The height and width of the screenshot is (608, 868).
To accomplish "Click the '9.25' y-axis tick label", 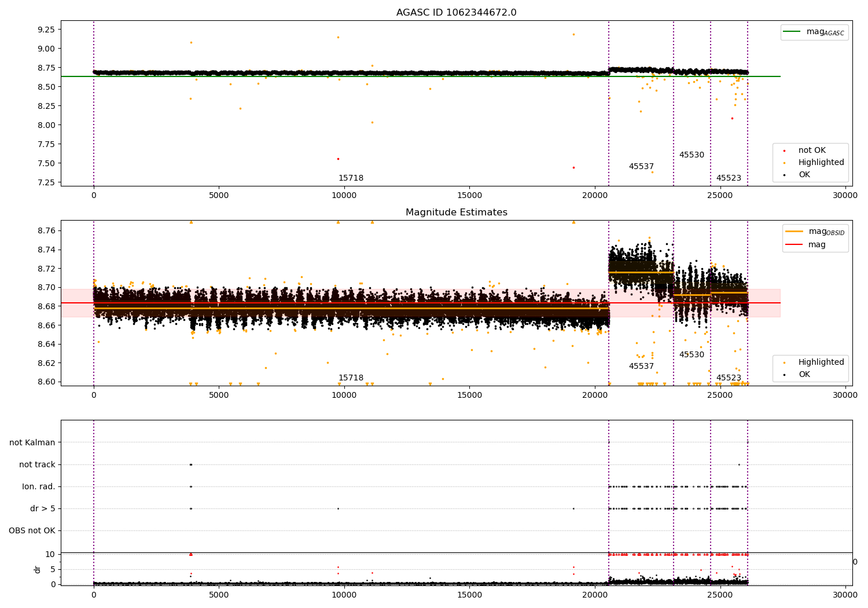I will pyautogui.click(x=46, y=30).
